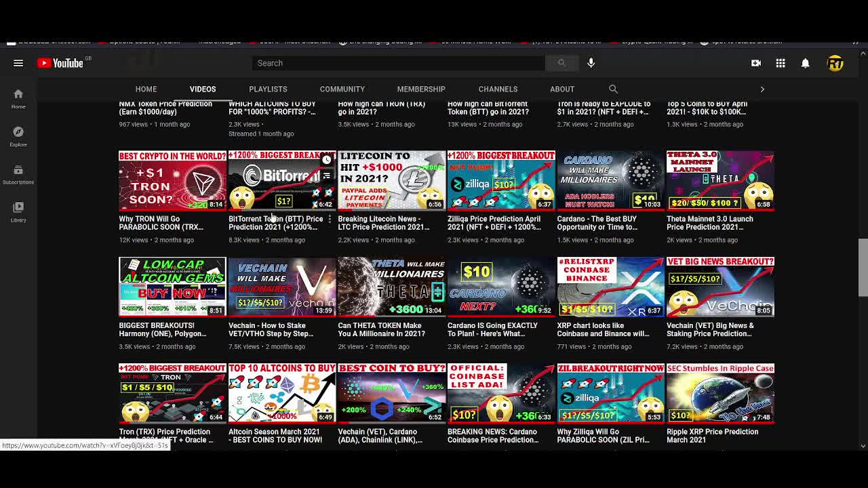Select the VIDEOS channel tab
This screenshot has height=488, width=868.
pos(203,89)
